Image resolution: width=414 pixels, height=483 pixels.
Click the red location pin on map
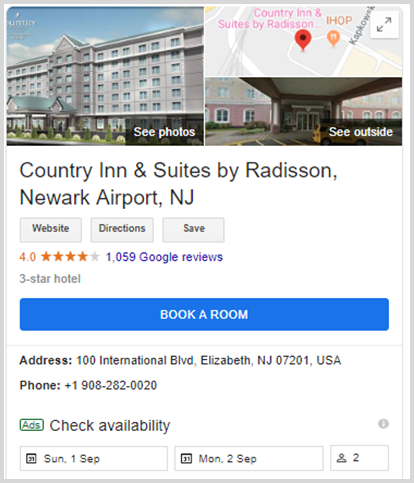pos(303,40)
